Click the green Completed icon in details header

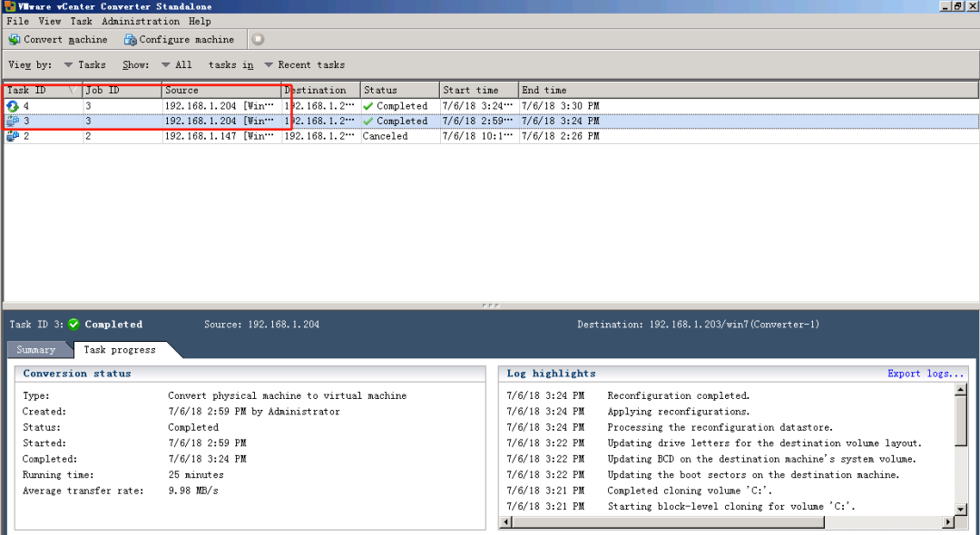pos(73,324)
